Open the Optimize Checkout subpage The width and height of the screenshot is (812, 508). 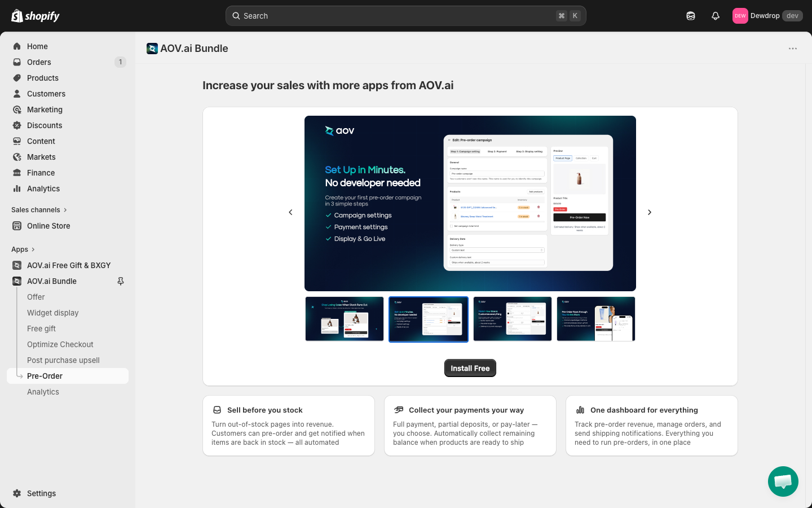(x=60, y=344)
